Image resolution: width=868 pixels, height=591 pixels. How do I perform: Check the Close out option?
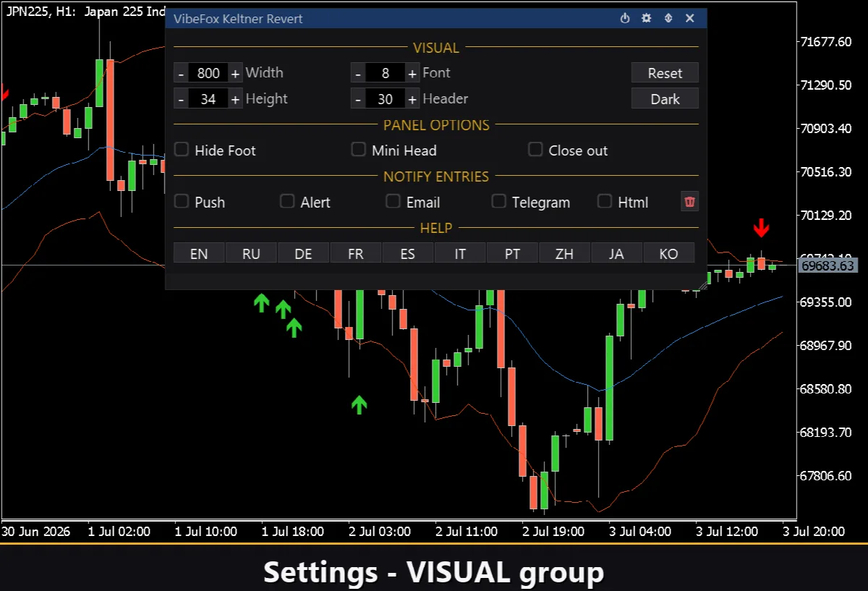click(535, 150)
